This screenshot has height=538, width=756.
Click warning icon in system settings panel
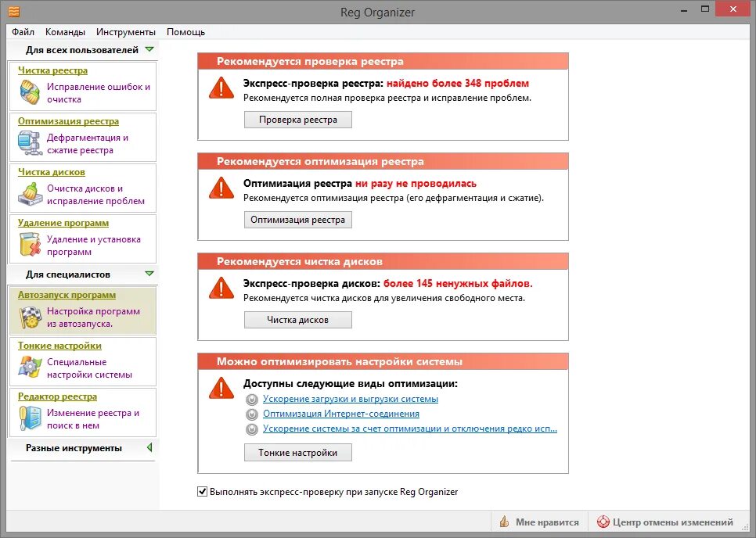pos(221,388)
